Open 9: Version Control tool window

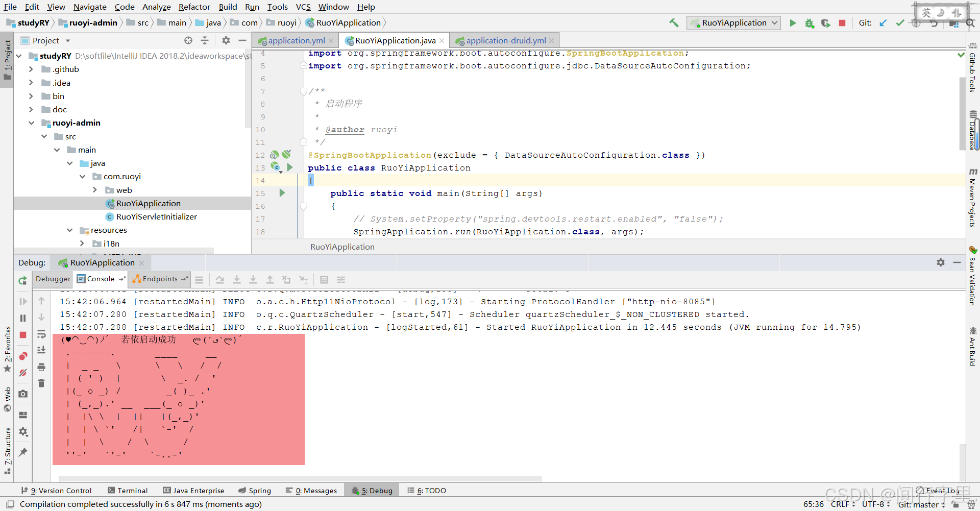(56, 491)
